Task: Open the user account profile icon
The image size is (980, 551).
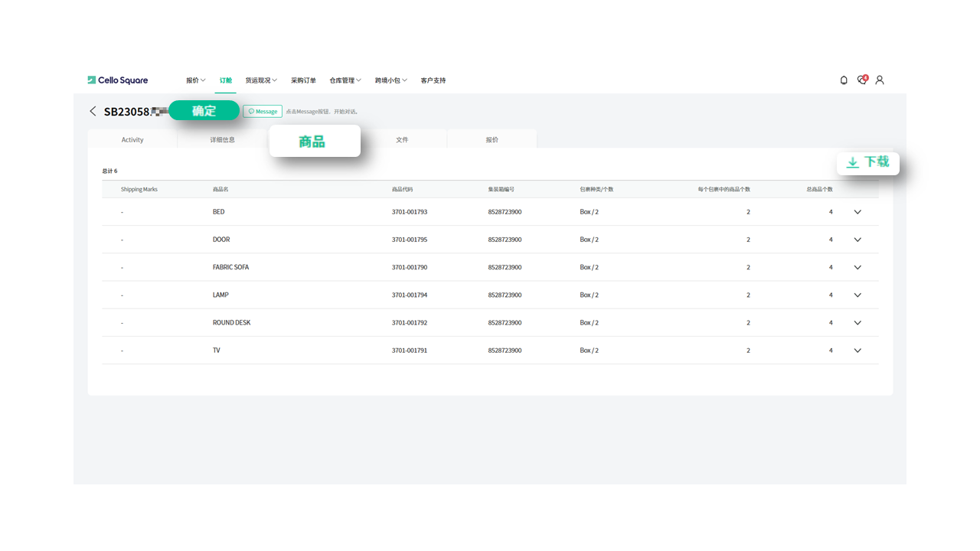Action: coord(880,80)
